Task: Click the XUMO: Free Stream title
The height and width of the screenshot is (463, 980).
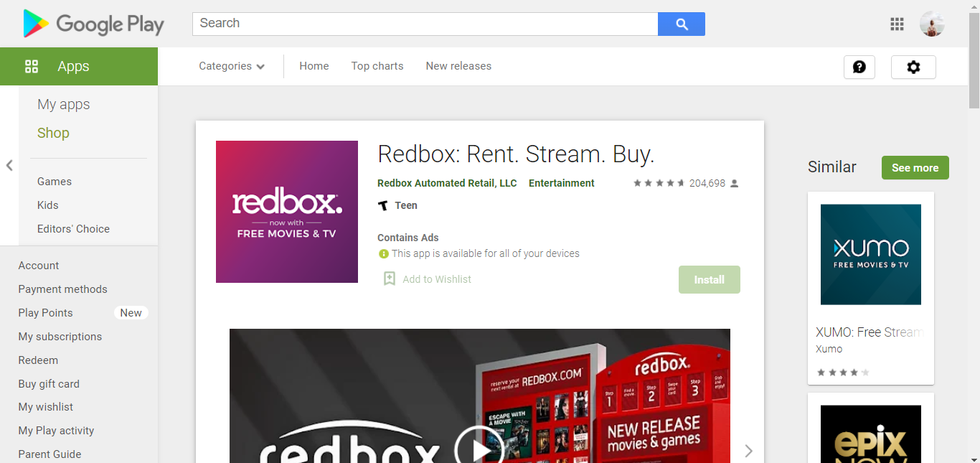Action: click(x=869, y=332)
